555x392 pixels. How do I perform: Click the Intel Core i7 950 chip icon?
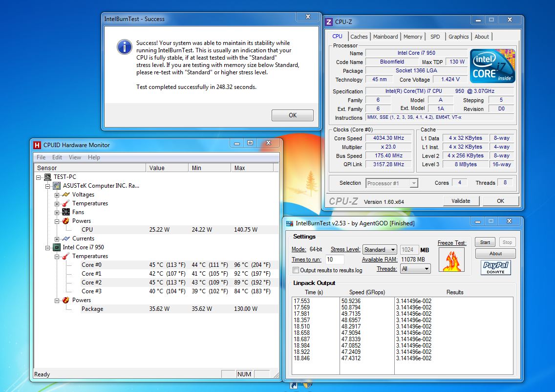pos(56,247)
